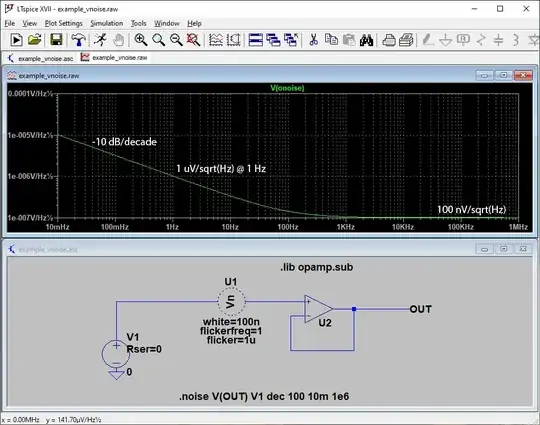Viewport: 540px width, 425px height.
Task: Click the white=100n parameter text
Action: pyautogui.click(x=231, y=322)
